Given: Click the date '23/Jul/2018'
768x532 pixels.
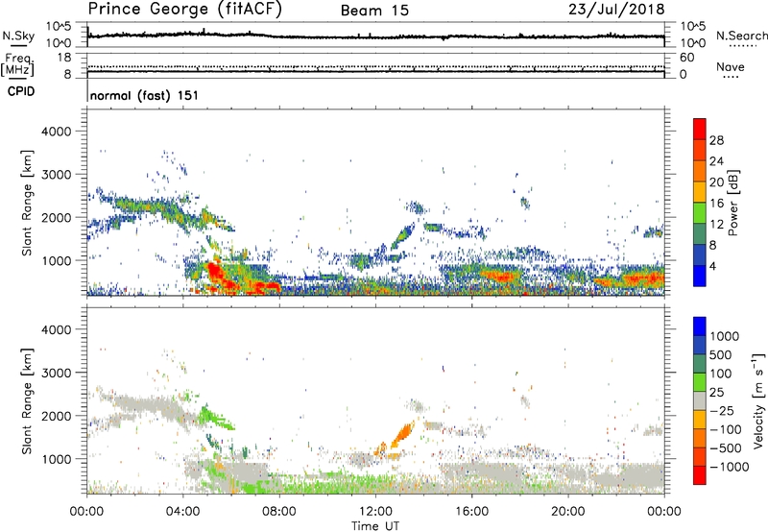Looking at the screenshot, I should click(x=616, y=10).
